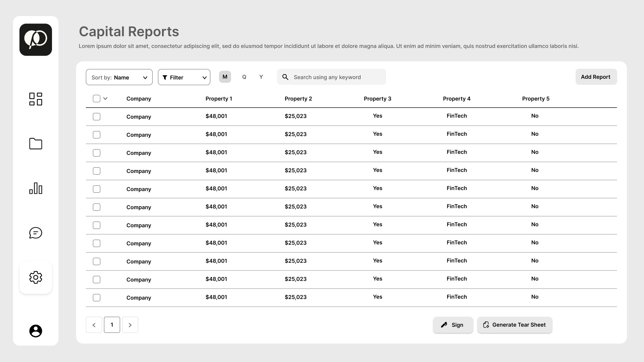The image size is (644, 362).
Task: Open the bar chart analytics icon
Action: pos(36,188)
